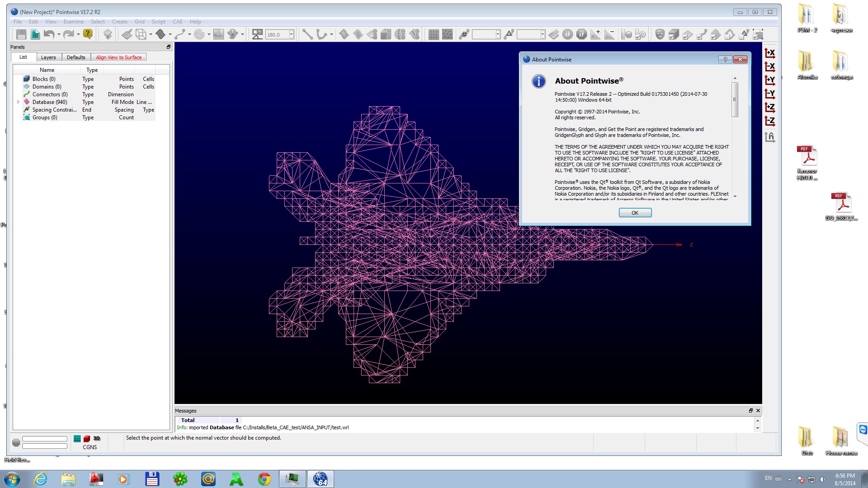Toggle the 3D dimension indicator
Image resolution: width=868 pixels, height=488 pixels.
point(97,439)
